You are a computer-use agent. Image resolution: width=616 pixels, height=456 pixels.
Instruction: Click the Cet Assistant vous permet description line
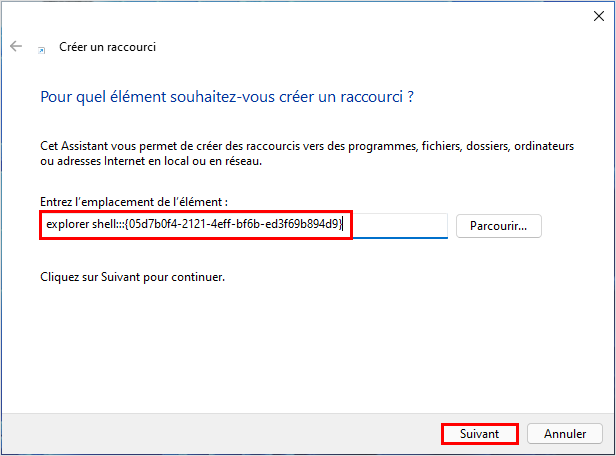click(307, 146)
